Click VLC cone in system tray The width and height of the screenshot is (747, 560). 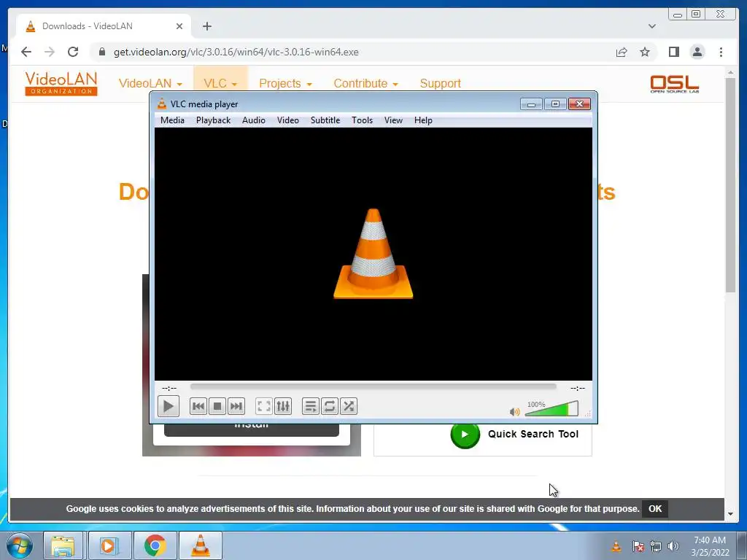pos(616,546)
